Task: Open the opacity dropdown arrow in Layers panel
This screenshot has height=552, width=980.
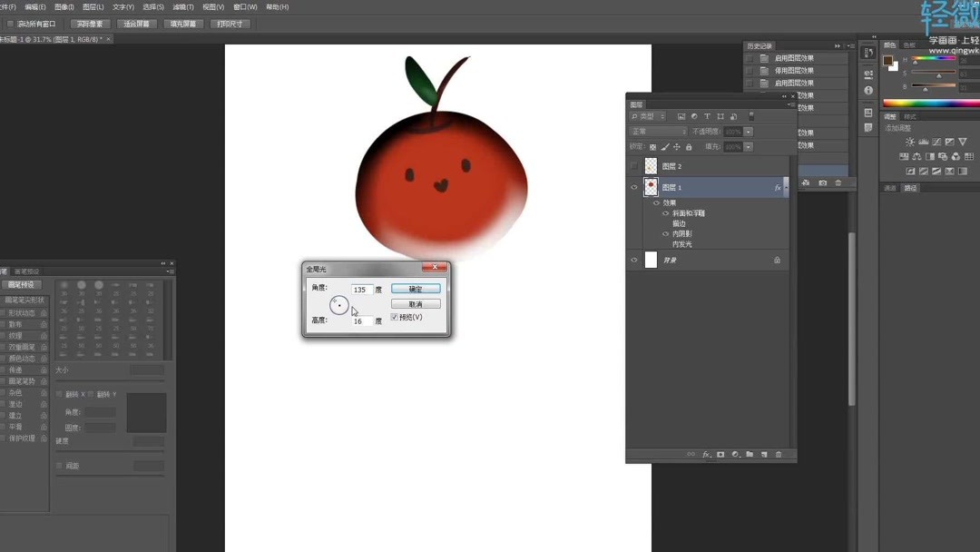Action: pos(748,131)
